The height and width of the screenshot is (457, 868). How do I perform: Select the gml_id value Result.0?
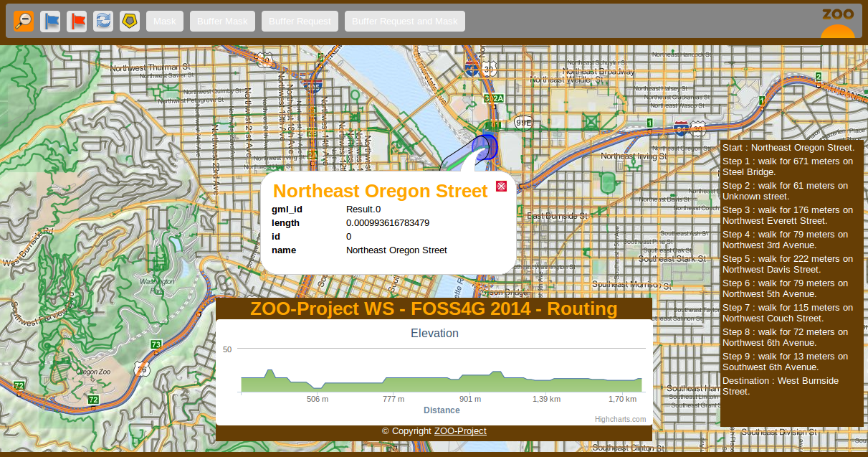(363, 209)
